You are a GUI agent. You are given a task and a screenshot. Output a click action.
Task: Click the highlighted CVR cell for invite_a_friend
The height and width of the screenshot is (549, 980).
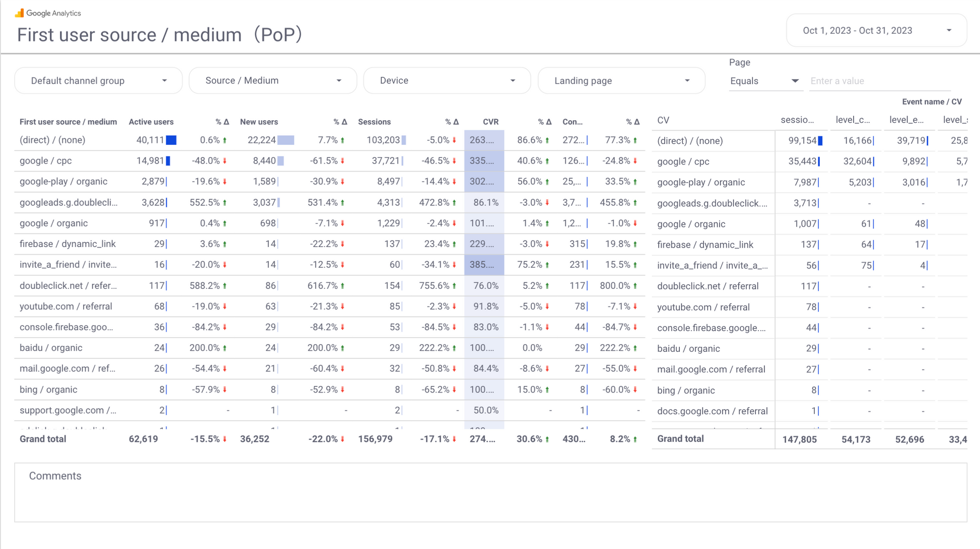point(483,265)
